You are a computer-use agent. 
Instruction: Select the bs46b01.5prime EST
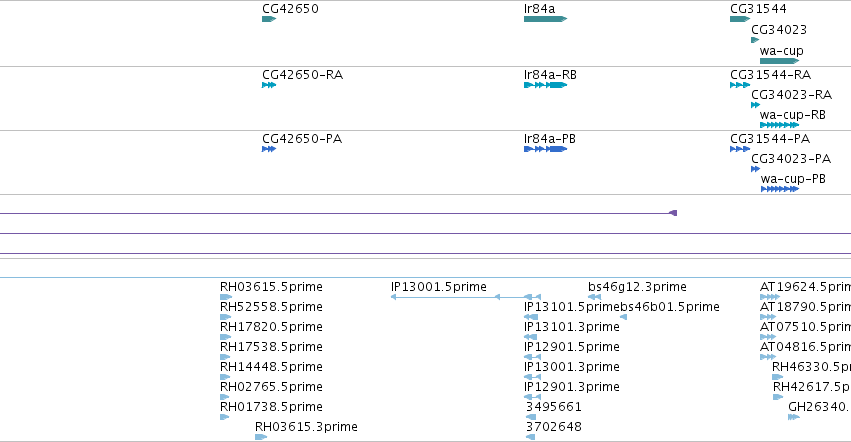point(624,317)
